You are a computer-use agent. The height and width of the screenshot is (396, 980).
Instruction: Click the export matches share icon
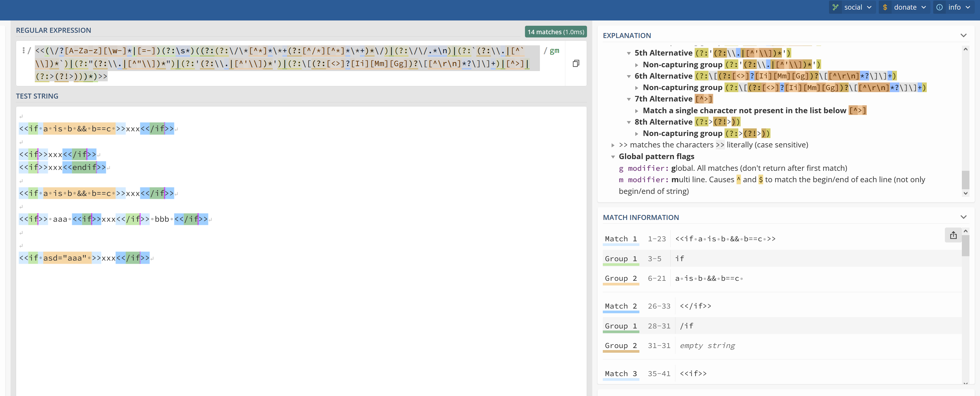[x=953, y=235]
